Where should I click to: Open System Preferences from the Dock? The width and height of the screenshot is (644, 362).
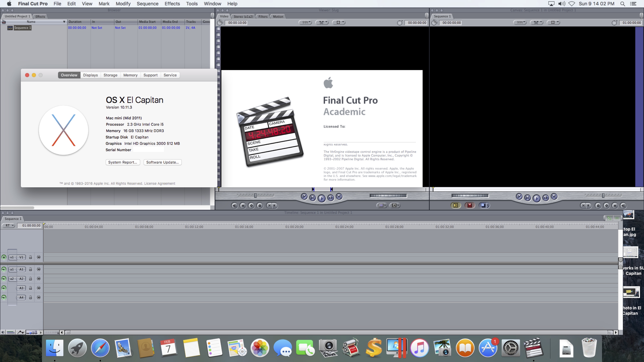click(511, 348)
